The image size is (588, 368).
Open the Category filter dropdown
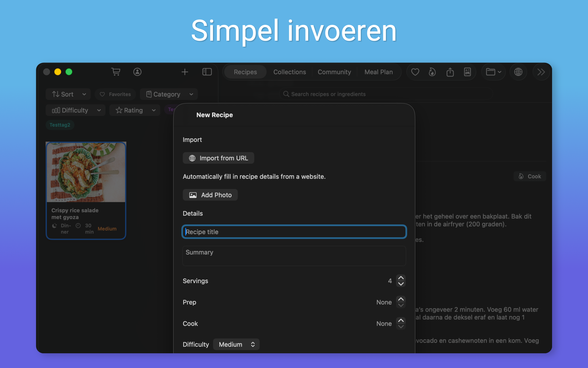pyautogui.click(x=169, y=94)
